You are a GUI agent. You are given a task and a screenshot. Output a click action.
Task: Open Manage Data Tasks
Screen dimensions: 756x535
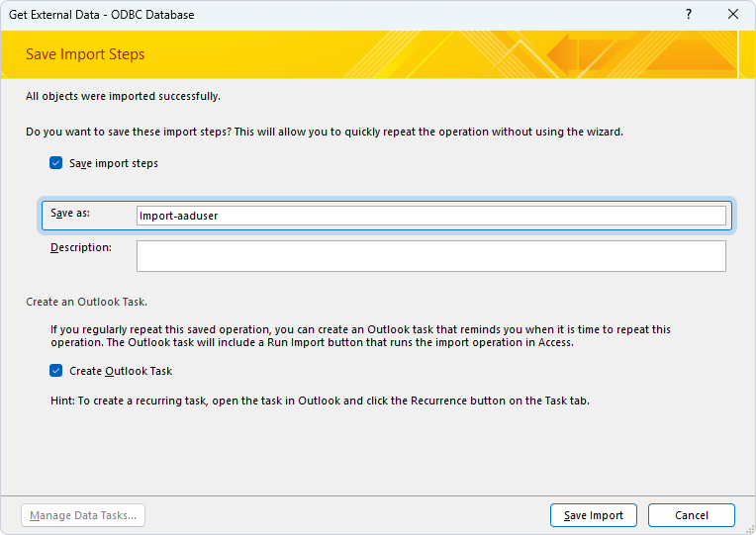83,515
